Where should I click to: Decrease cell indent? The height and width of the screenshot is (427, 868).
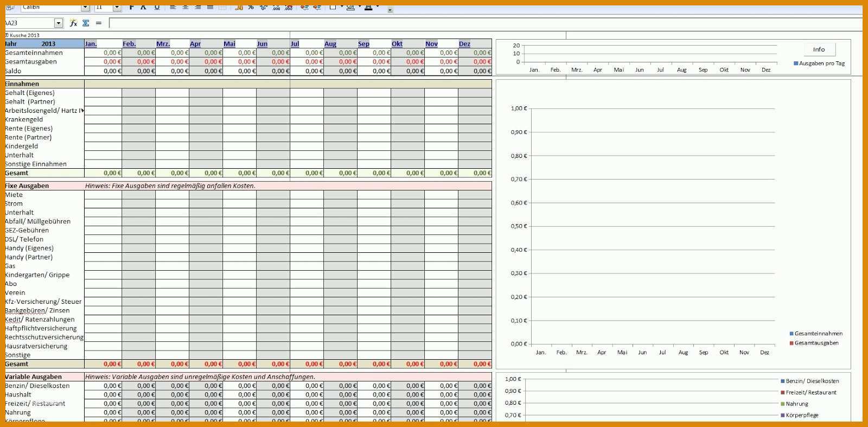click(304, 8)
